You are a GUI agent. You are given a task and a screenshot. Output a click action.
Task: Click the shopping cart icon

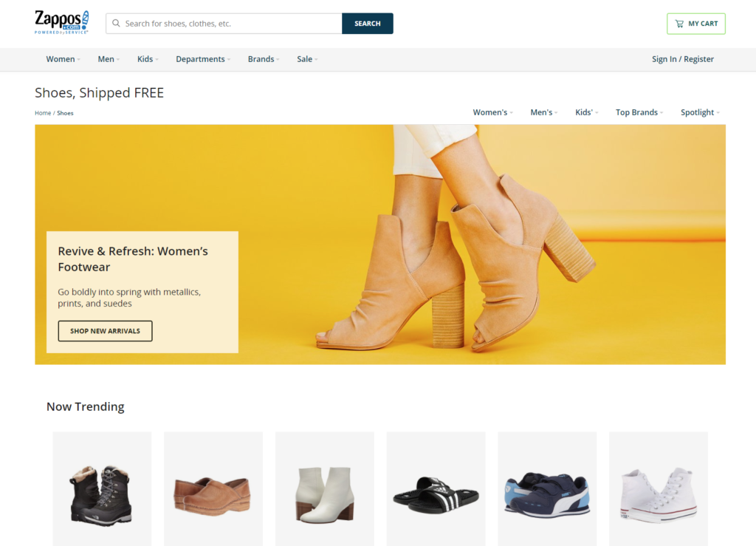679,24
